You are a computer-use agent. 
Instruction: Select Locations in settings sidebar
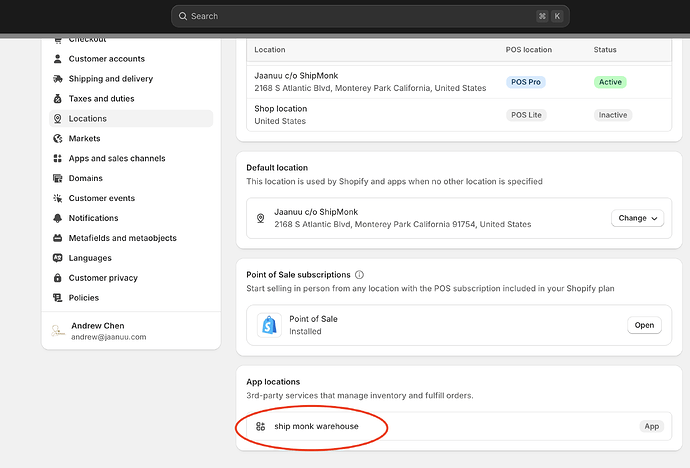pyautogui.click(x=131, y=118)
